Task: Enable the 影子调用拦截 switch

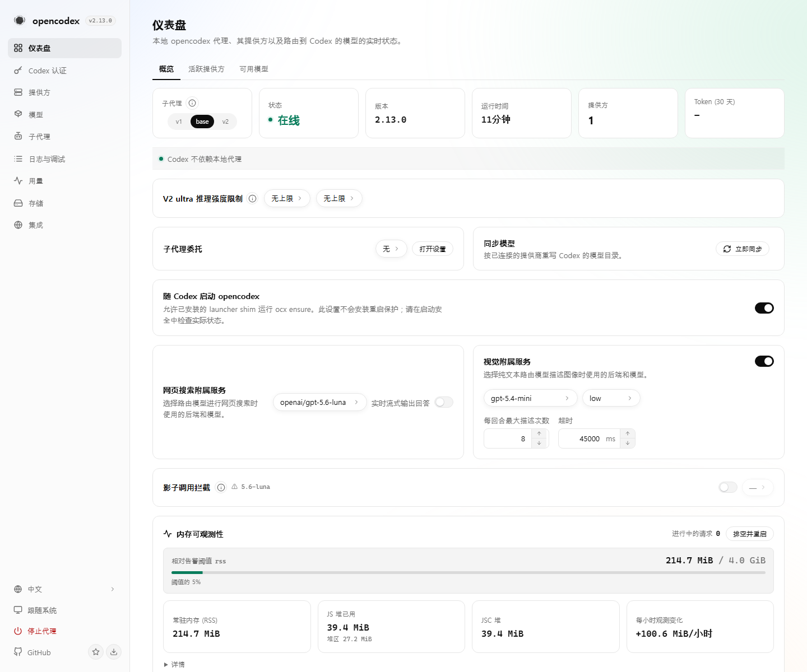Action: [x=728, y=487]
